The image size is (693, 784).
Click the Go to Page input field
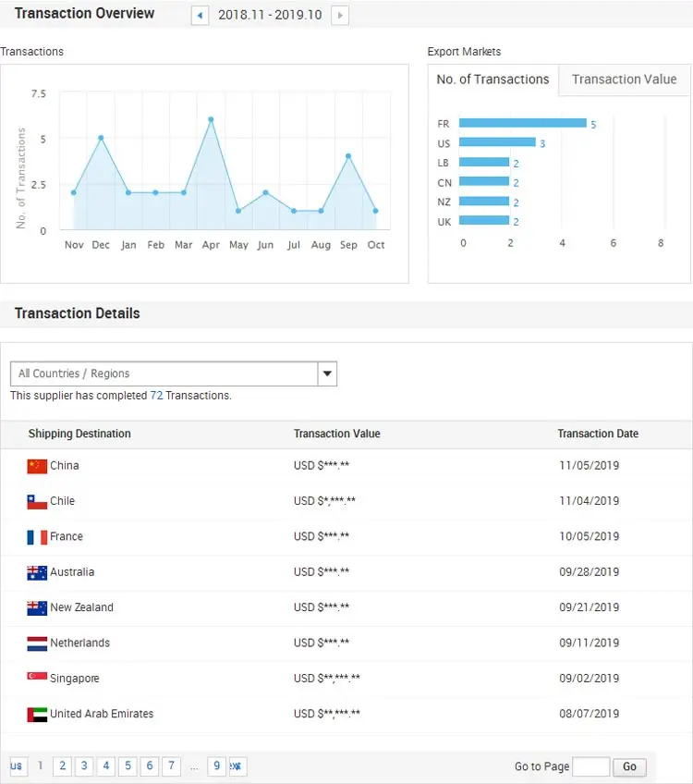(x=590, y=766)
